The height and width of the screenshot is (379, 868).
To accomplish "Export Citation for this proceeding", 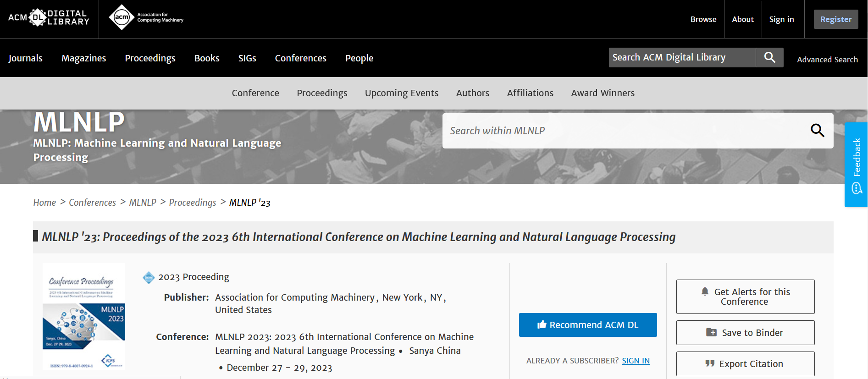I will pos(745,364).
